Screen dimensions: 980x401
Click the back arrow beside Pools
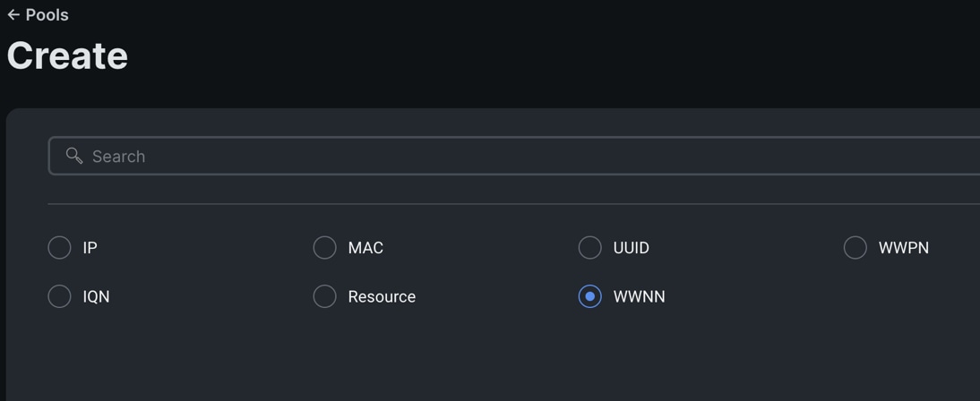tap(13, 15)
